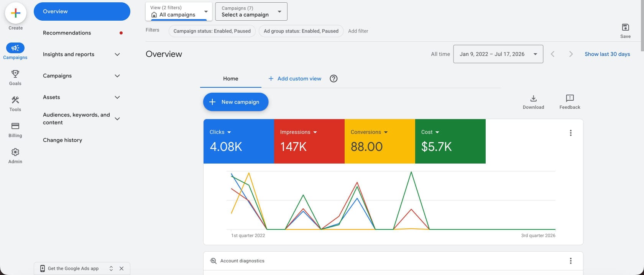The width and height of the screenshot is (644, 275).
Task: Expand Insights and reports section
Action: pos(117,54)
